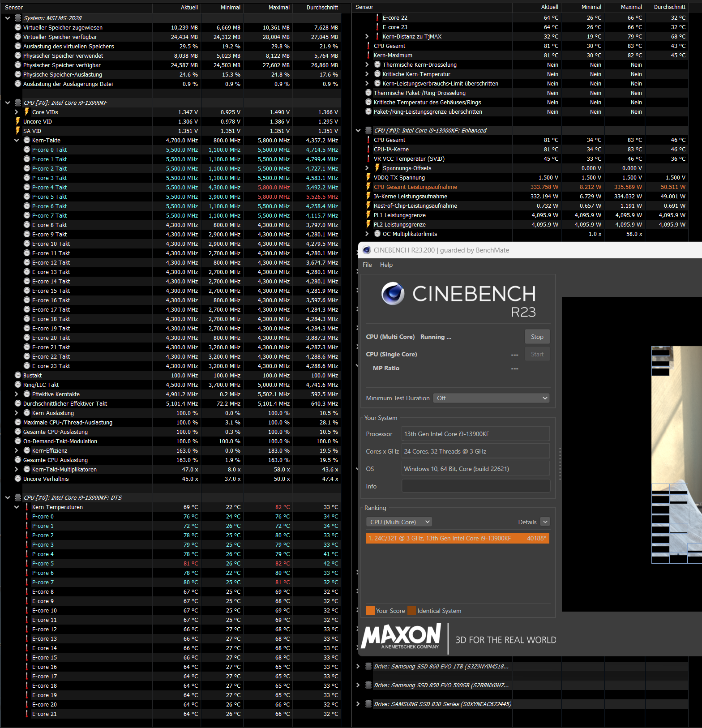Screen dimensions: 702x728
Task: Select the P-core 5 Takt row
Action: (170, 197)
